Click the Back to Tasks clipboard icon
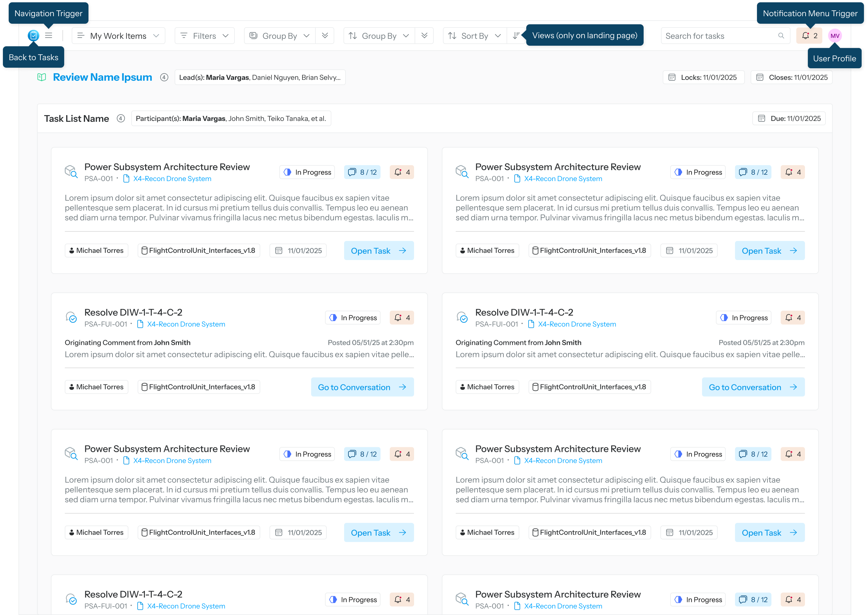Screen dimensions: 868x615 [x=33, y=35]
